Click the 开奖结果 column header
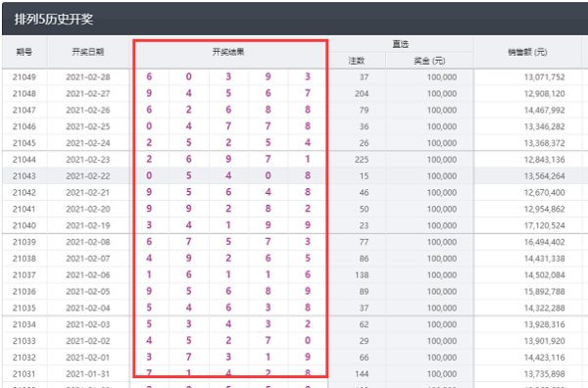 tap(228, 52)
